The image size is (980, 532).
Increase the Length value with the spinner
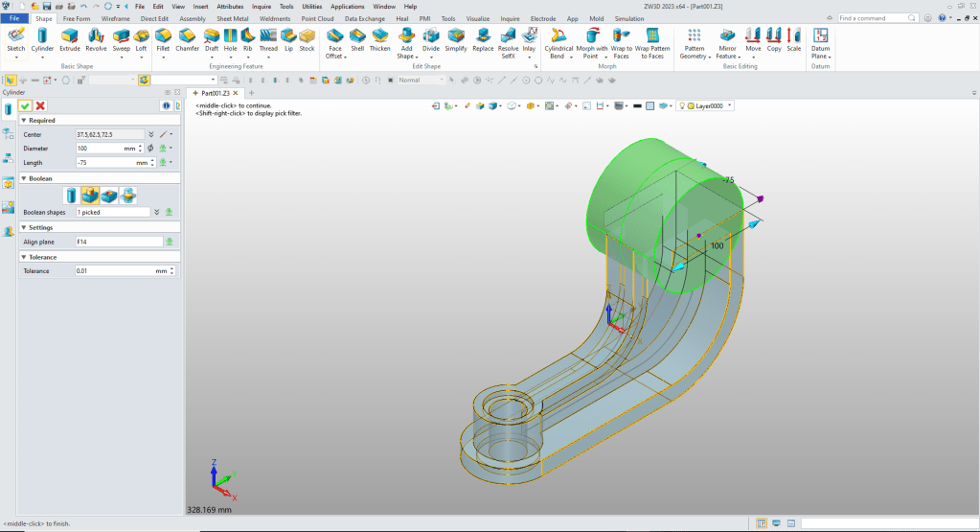click(153, 160)
